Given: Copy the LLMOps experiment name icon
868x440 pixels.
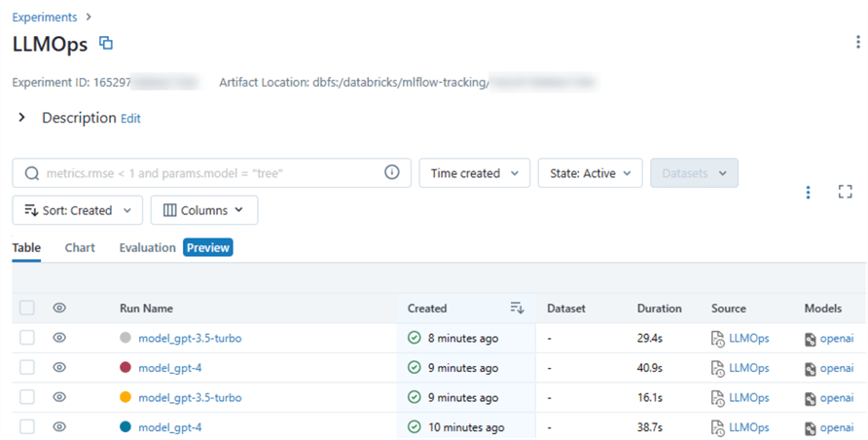Looking at the screenshot, I should click(106, 43).
